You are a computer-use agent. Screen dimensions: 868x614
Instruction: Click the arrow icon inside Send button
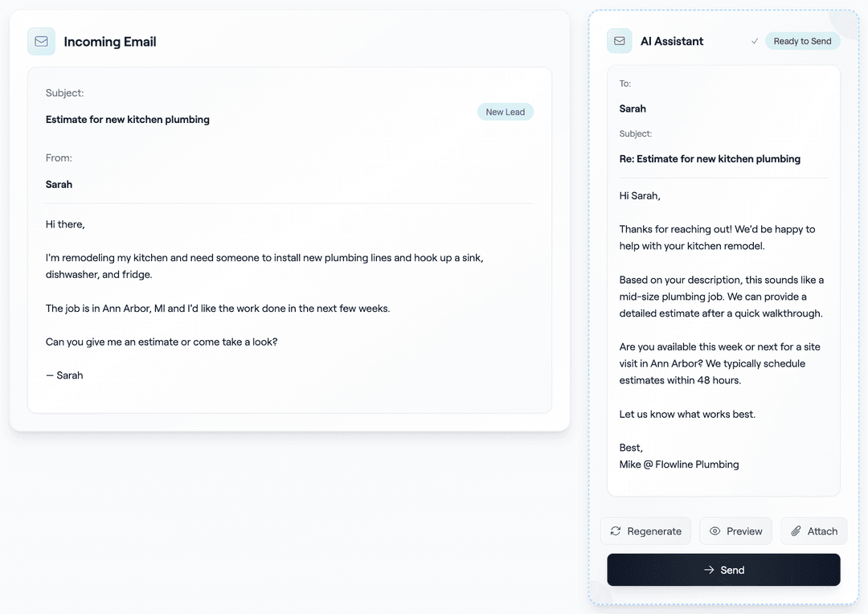pyautogui.click(x=709, y=570)
